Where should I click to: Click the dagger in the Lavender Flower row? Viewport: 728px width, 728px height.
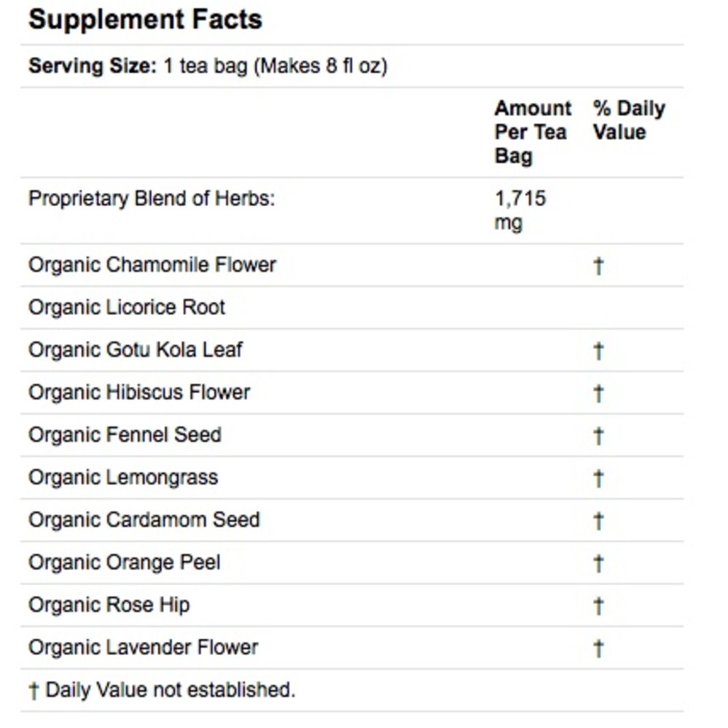(598, 648)
